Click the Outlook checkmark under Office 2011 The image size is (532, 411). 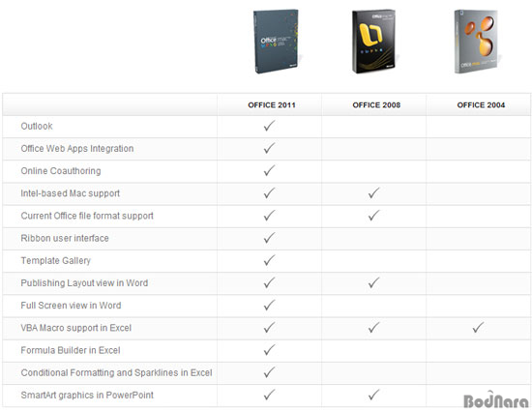tap(270, 126)
